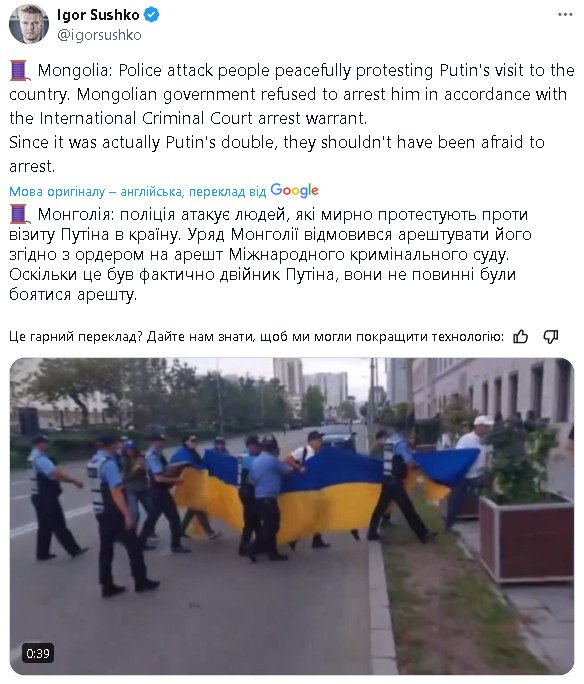
Task: Click the planter box in video frame
Action: pos(526,538)
